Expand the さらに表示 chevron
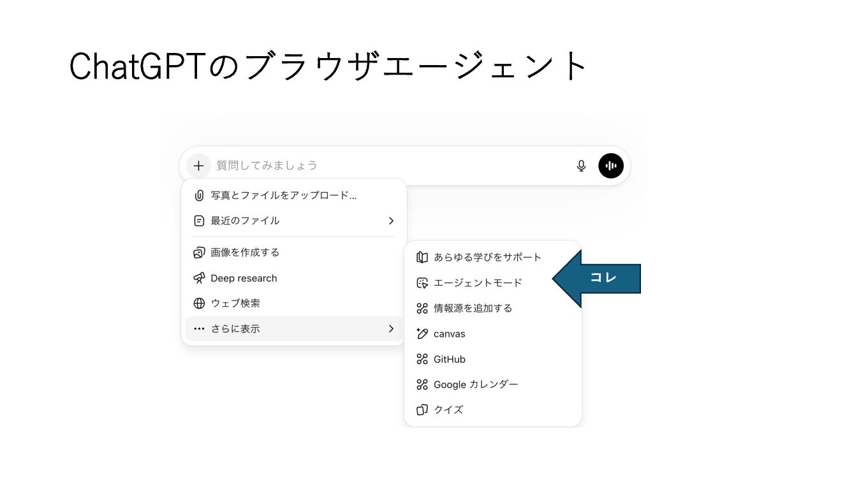This screenshot has width=868, height=488. (x=391, y=329)
